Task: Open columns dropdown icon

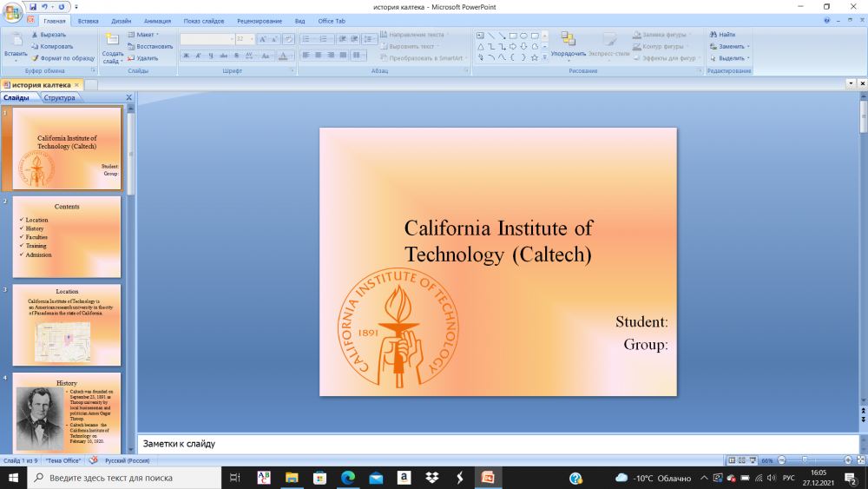Action: tap(358, 55)
